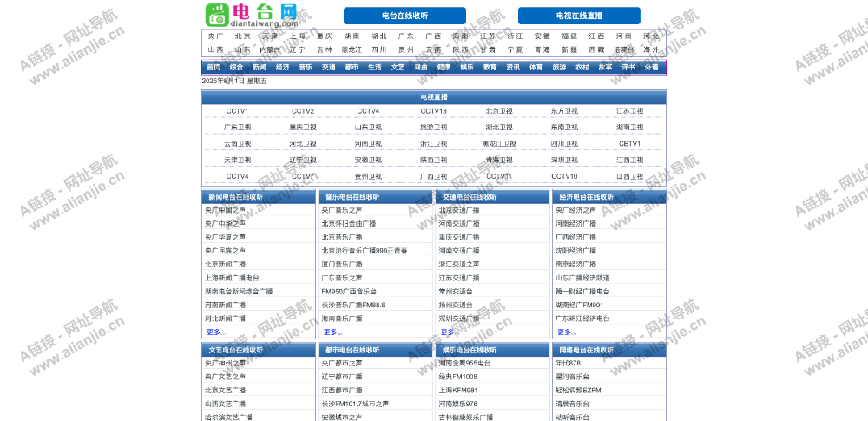Open 长沙FM101.7城市之声

(355, 405)
